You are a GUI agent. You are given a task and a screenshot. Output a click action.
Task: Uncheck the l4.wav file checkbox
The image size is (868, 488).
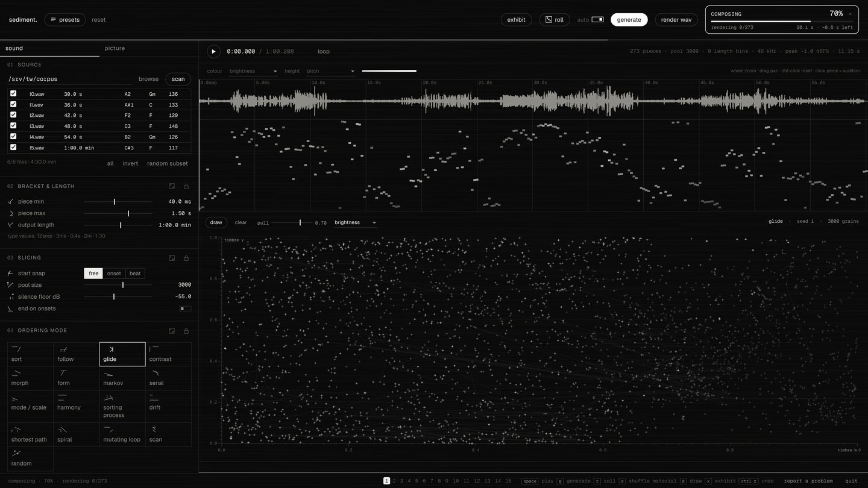pyautogui.click(x=13, y=136)
